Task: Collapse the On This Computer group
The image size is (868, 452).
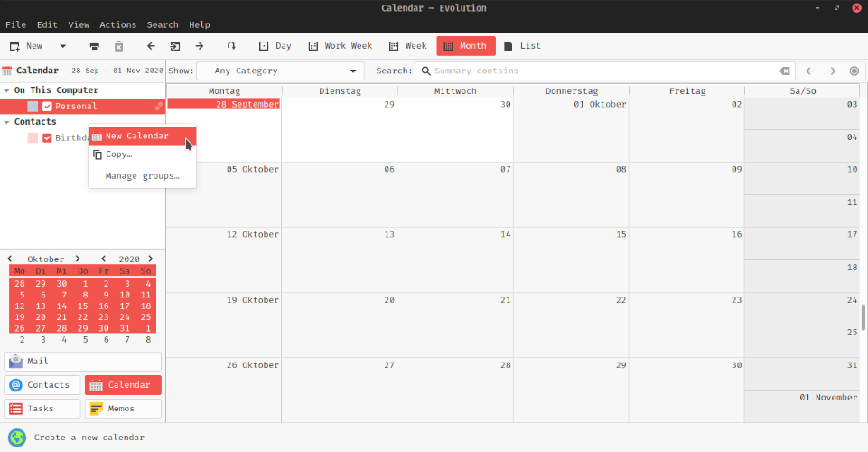Action: pos(6,90)
